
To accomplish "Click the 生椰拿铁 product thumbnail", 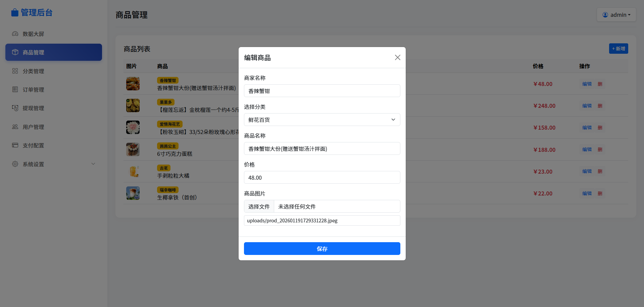I will [x=133, y=193].
